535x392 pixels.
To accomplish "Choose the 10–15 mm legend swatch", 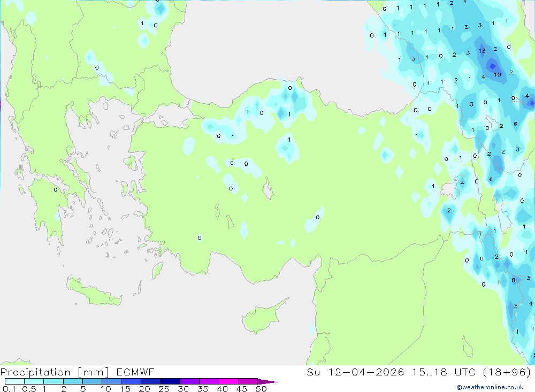I will pos(112,381).
